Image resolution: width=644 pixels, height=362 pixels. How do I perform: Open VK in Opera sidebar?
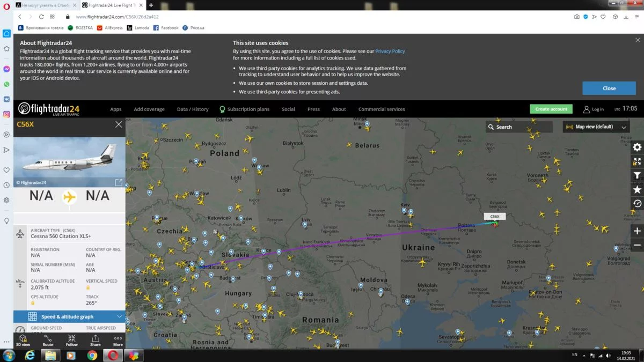coord(6,99)
